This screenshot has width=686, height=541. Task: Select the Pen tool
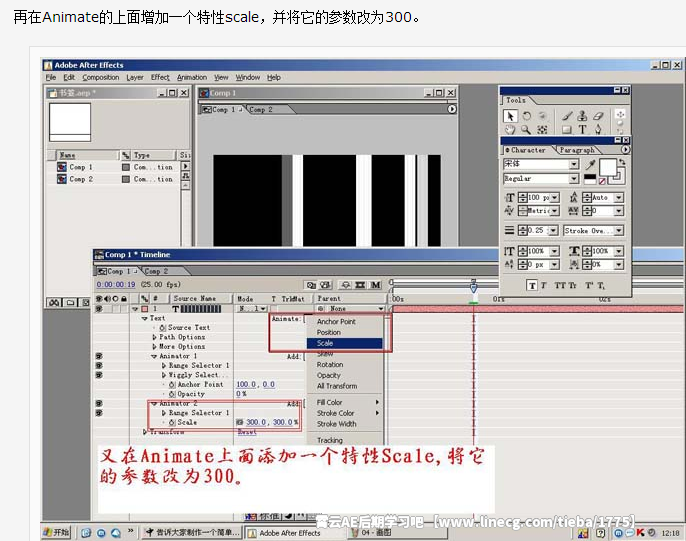coord(598,129)
